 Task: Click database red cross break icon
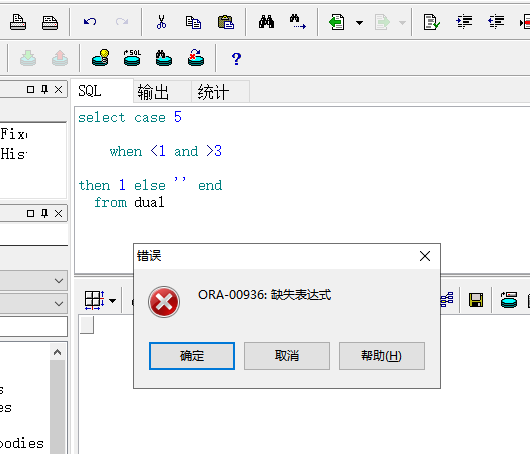point(196,58)
